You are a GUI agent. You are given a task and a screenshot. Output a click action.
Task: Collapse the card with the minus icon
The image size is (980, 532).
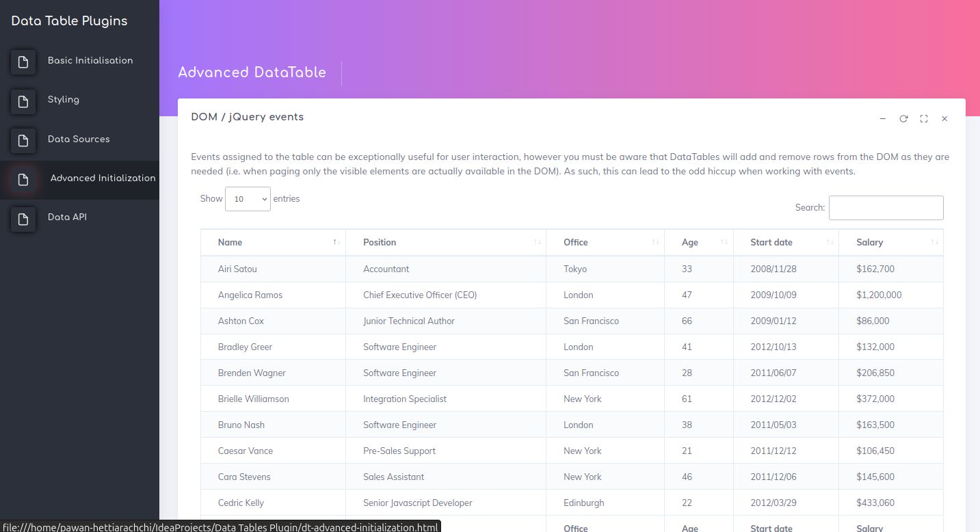(x=883, y=119)
